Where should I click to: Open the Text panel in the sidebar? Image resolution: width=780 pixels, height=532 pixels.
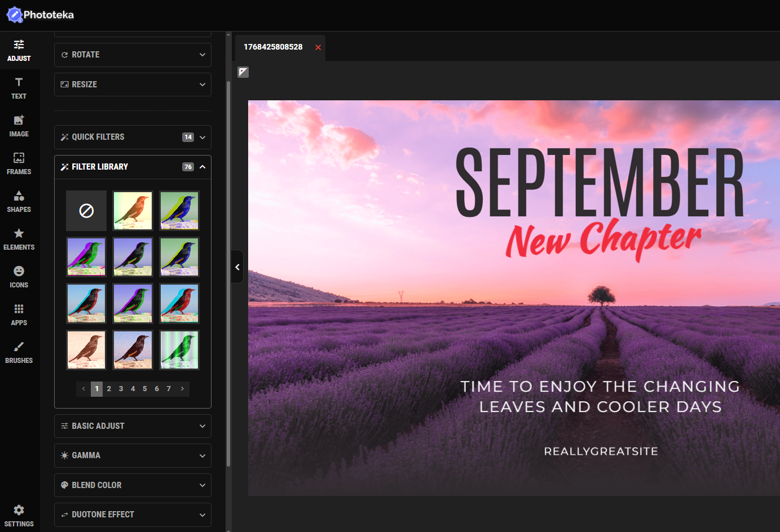(19, 89)
